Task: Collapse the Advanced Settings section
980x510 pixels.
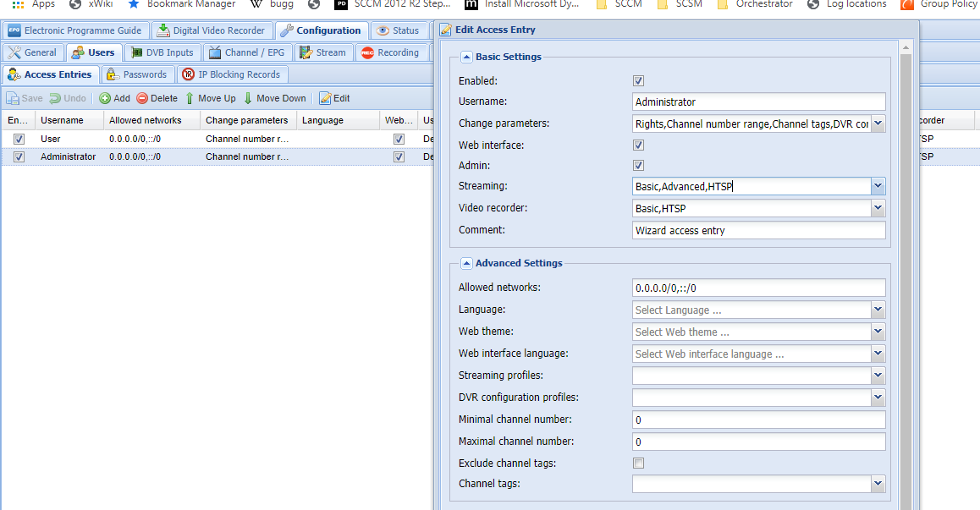Action: pyautogui.click(x=466, y=263)
